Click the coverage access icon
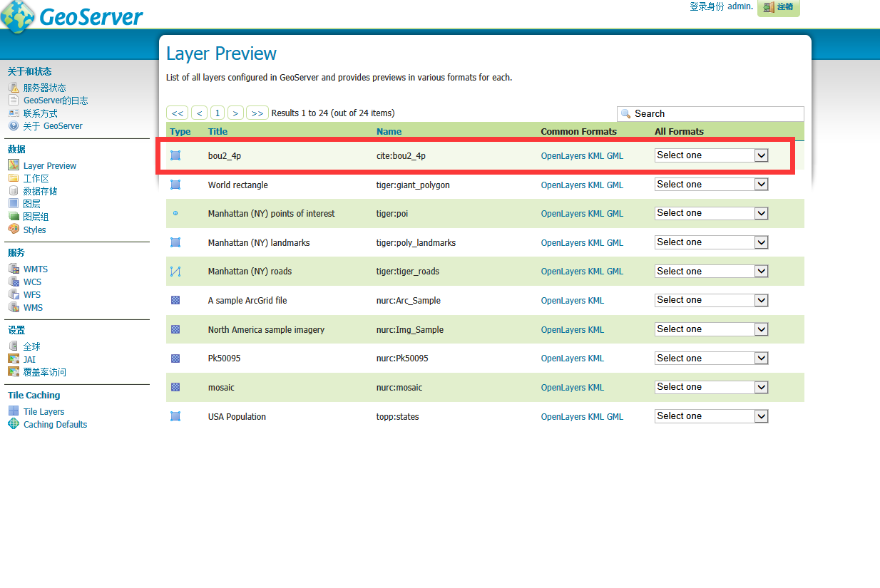 (x=14, y=372)
